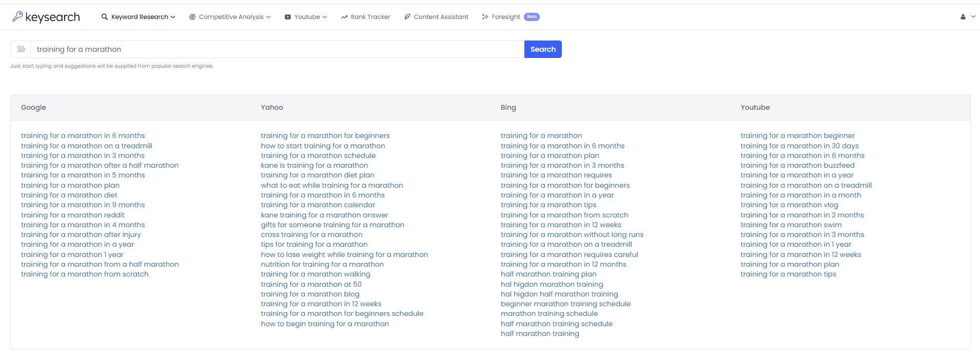
Task: Open Youtube suggestion 'training for a marathon vlog'
Action: 790,205
